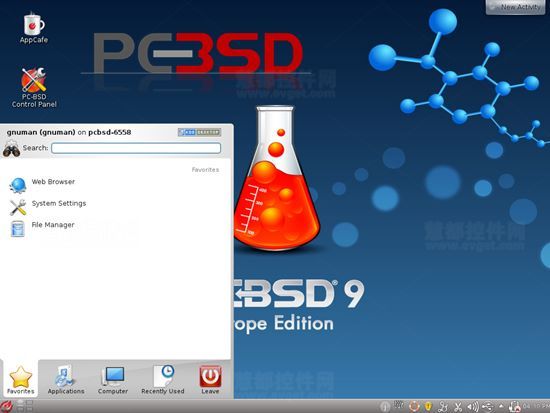
Task: Click the volume speaker tray icon
Action: [x=473, y=406]
